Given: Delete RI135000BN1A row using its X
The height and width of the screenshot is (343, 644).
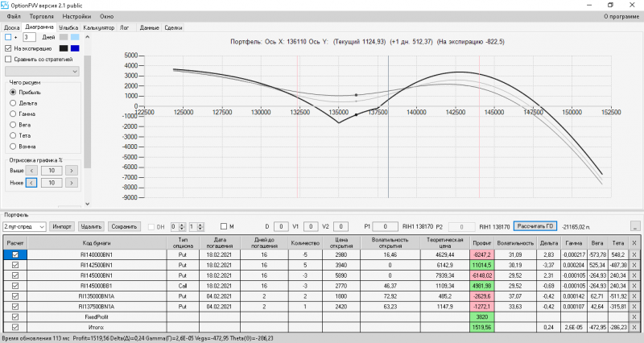Looking at the screenshot, I should (634, 295).
